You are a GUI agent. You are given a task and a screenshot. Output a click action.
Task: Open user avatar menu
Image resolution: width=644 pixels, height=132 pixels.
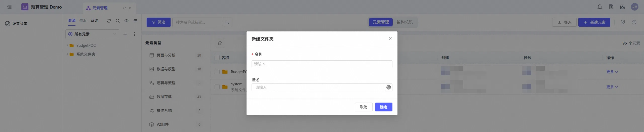[635, 7]
